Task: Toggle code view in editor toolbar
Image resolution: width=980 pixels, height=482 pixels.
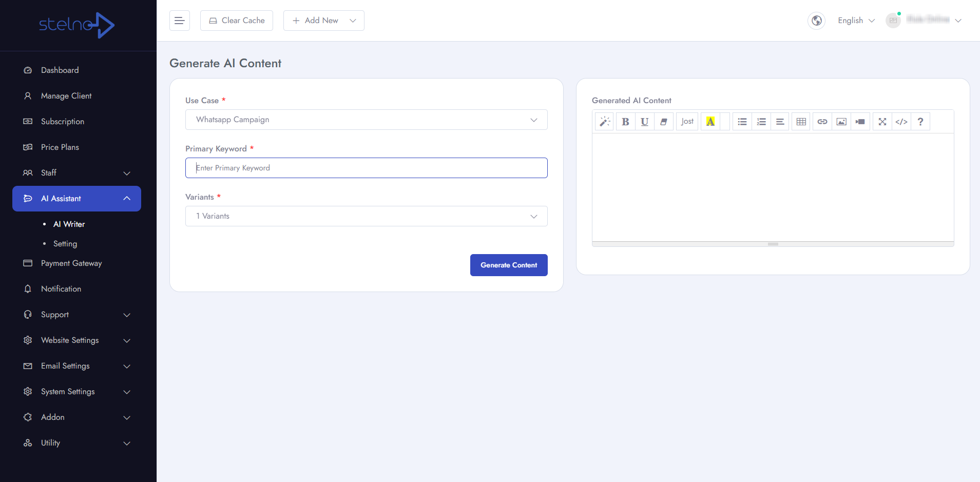Action: (901, 122)
